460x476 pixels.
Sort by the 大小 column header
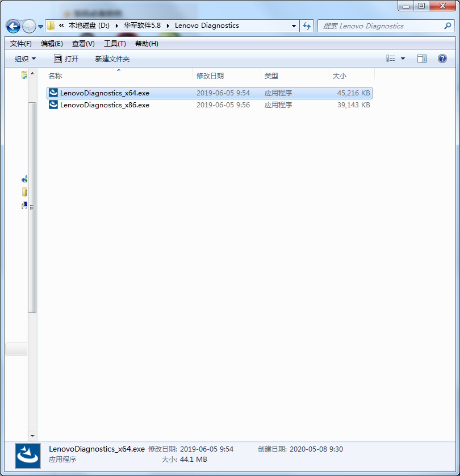352,76
